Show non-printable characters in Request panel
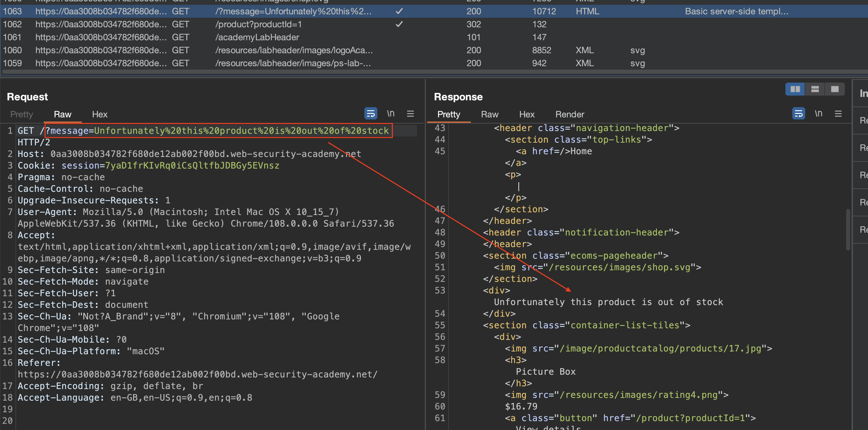Image resolution: width=868 pixels, height=430 pixels. [x=391, y=114]
